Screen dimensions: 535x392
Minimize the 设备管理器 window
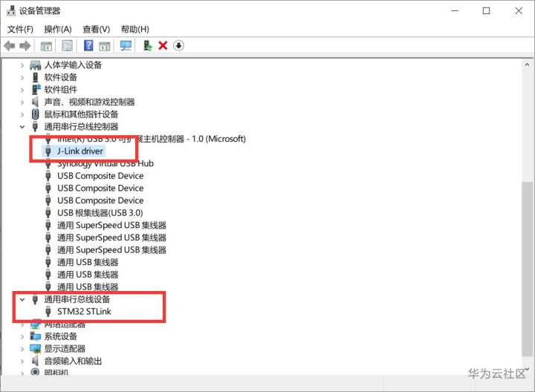click(x=455, y=10)
